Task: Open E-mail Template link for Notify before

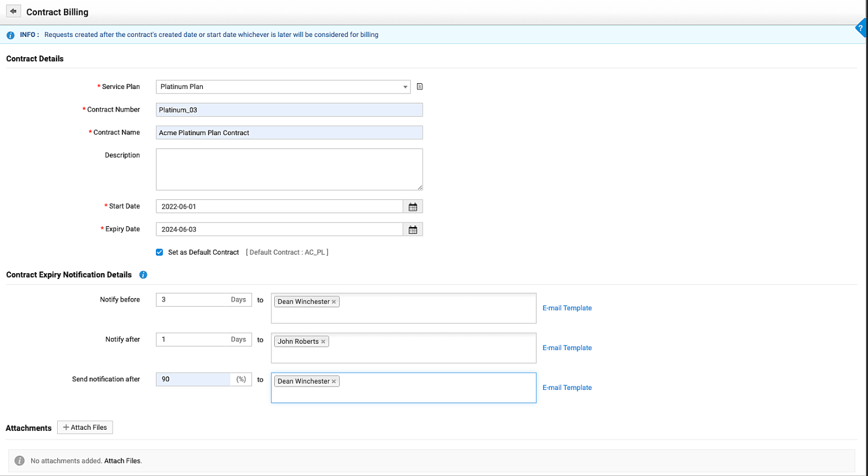Action: [567, 308]
